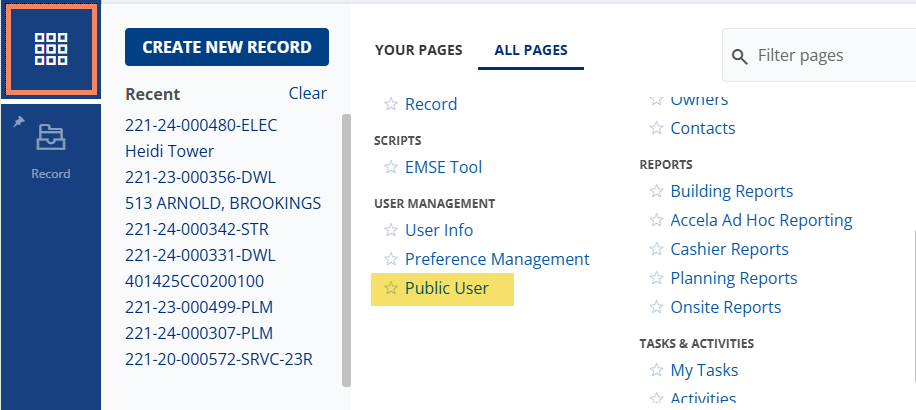Click the search magnifier icon
This screenshot has height=410, width=916.
740,56
